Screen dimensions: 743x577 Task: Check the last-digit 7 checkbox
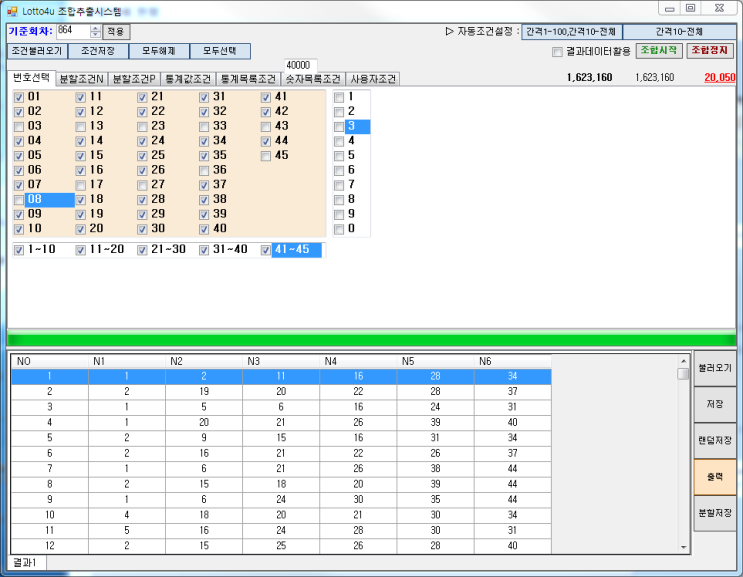tap(339, 186)
